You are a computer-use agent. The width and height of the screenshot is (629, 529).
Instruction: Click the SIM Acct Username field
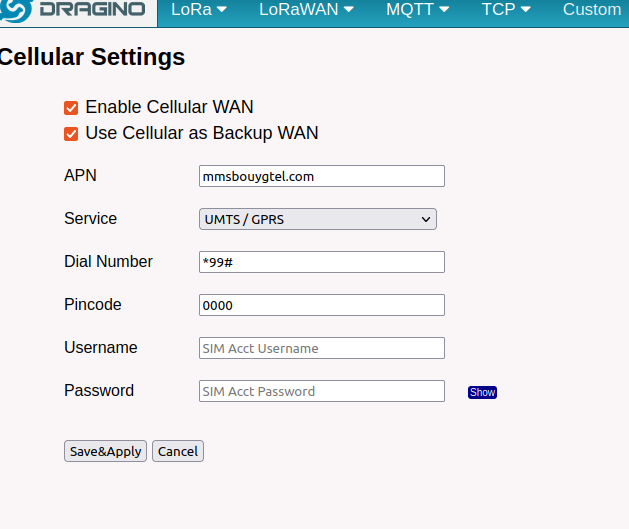point(321,348)
